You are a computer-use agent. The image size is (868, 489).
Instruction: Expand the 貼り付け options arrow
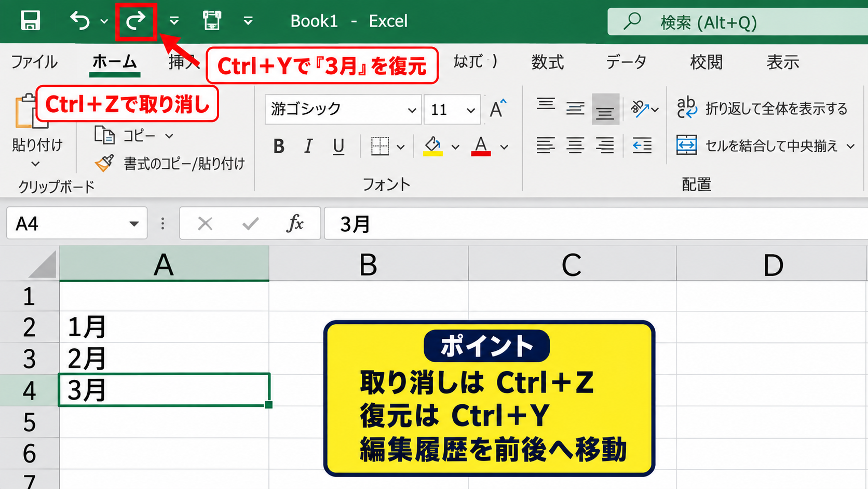coord(35,164)
